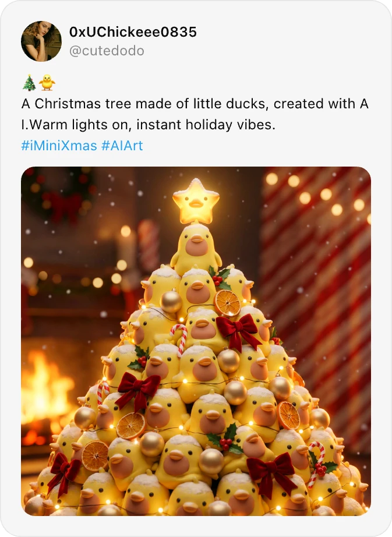Open the @cutedodo profile picture
Image resolution: width=392 pixels, height=537 pixels.
click(x=41, y=40)
